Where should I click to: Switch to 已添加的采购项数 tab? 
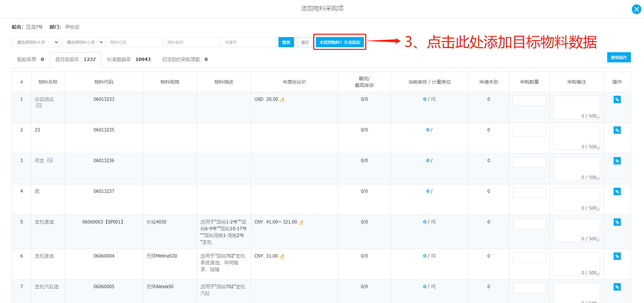coord(185,59)
